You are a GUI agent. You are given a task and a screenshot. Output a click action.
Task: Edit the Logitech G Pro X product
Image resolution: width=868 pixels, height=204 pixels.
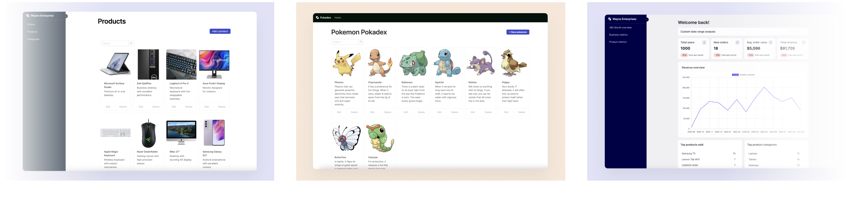pyautogui.click(x=174, y=107)
